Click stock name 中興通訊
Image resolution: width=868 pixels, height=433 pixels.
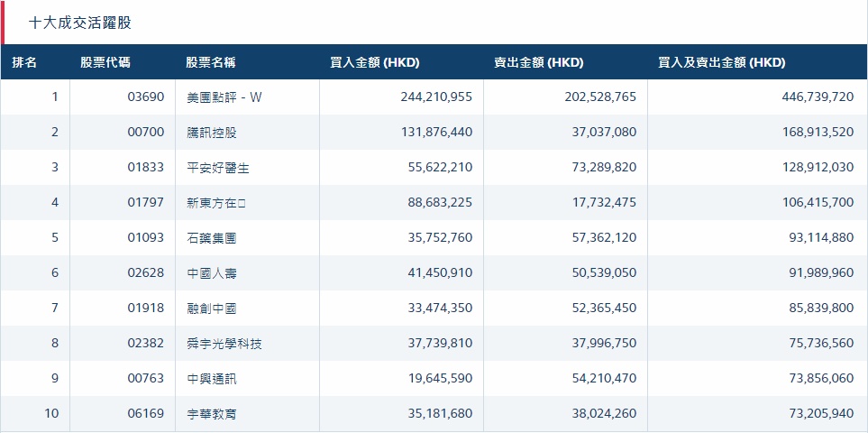pyautogui.click(x=212, y=379)
